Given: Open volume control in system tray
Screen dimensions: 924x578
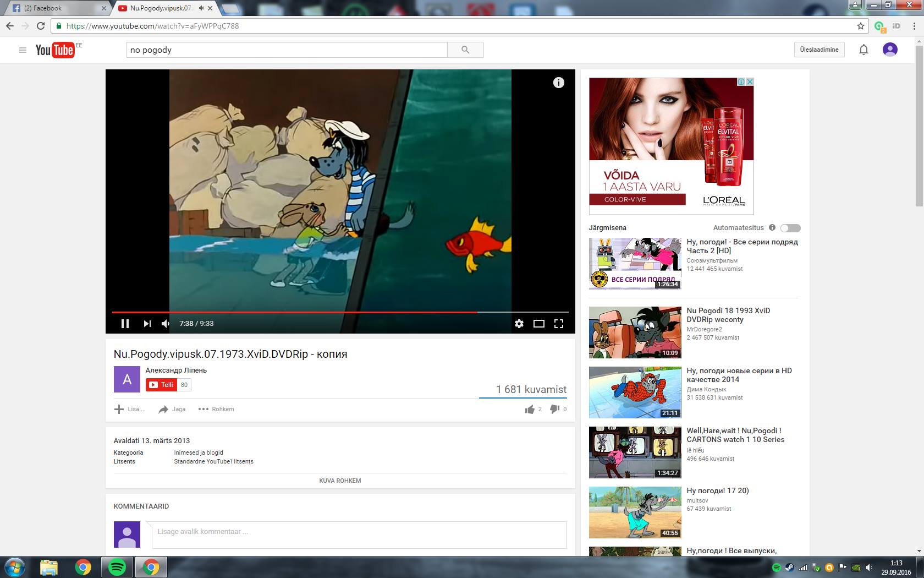Looking at the screenshot, I should coord(869,568).
